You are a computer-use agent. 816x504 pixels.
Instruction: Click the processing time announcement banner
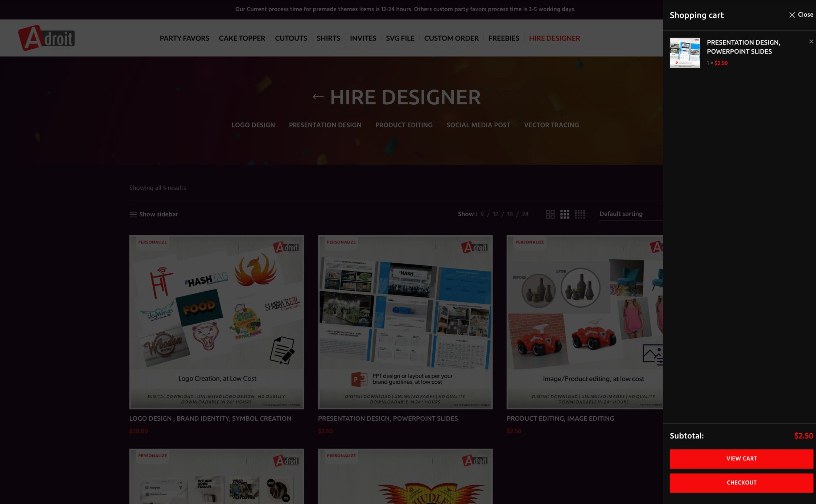coord(405,9)
